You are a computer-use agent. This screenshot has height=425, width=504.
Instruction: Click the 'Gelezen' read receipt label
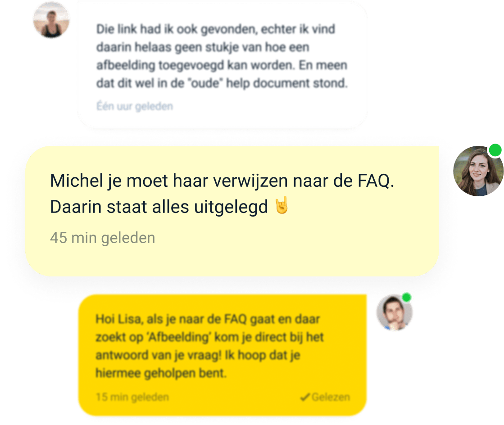[331, 397]
